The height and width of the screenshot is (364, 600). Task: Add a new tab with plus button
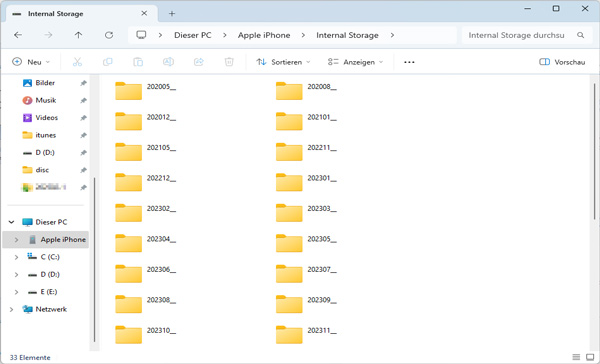[x=172, y=14]
